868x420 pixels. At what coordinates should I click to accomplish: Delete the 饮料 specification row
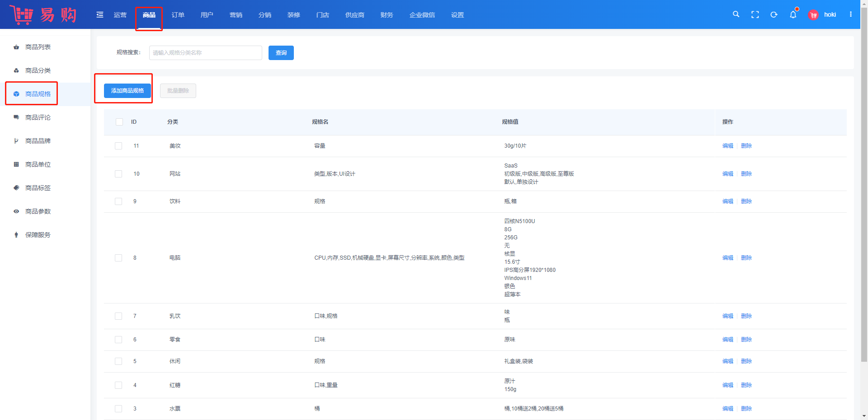[746, 201]
